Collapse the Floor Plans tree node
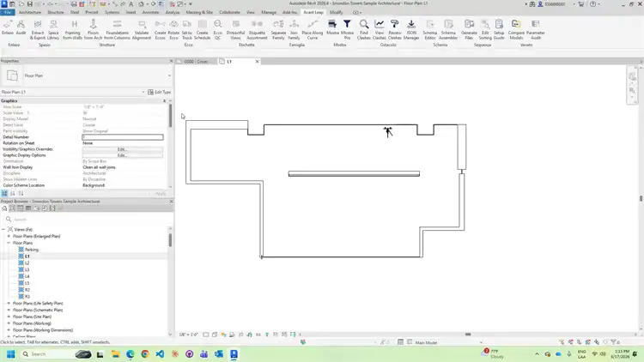The height and width of the screenshot is (362, 644). [x=9, y=243]
